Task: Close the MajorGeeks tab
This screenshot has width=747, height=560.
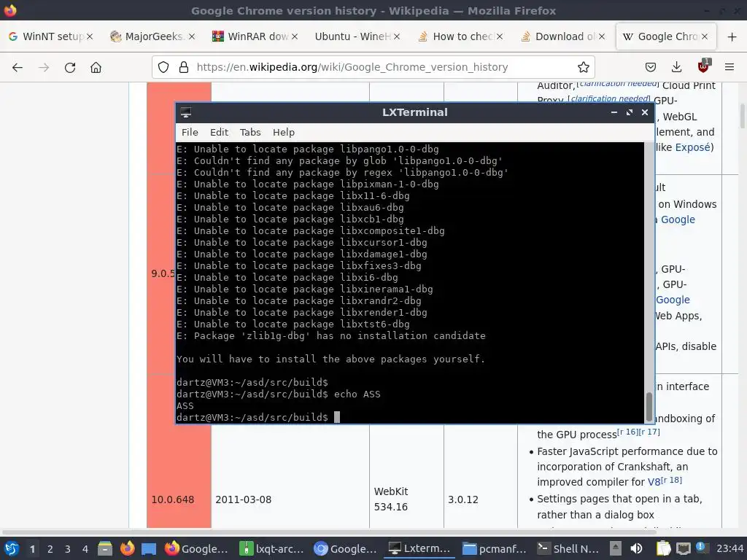Action: (x=192, y=36)
